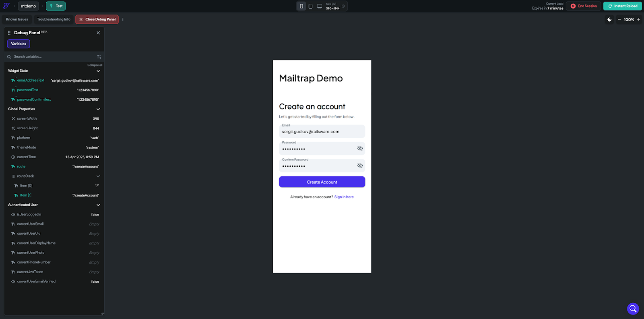Select the tablet device size icon
This screenshot has width=644, height=319.
click(x=310, y=6)
